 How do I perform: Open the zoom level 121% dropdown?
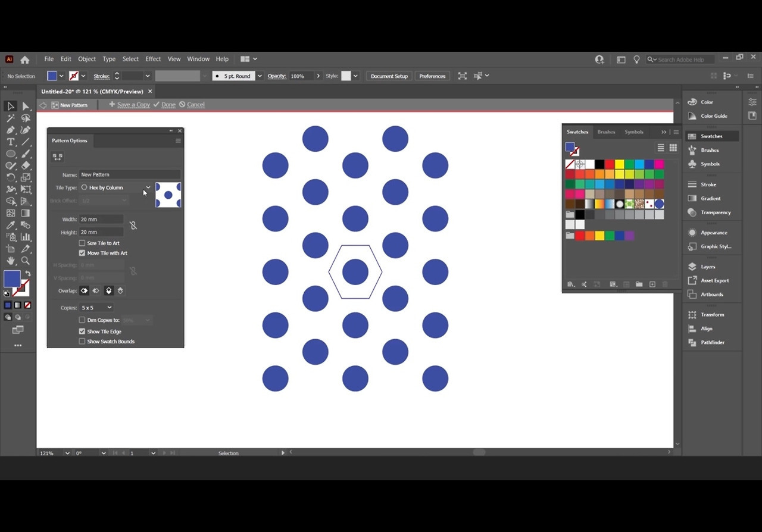coord(67,453)
